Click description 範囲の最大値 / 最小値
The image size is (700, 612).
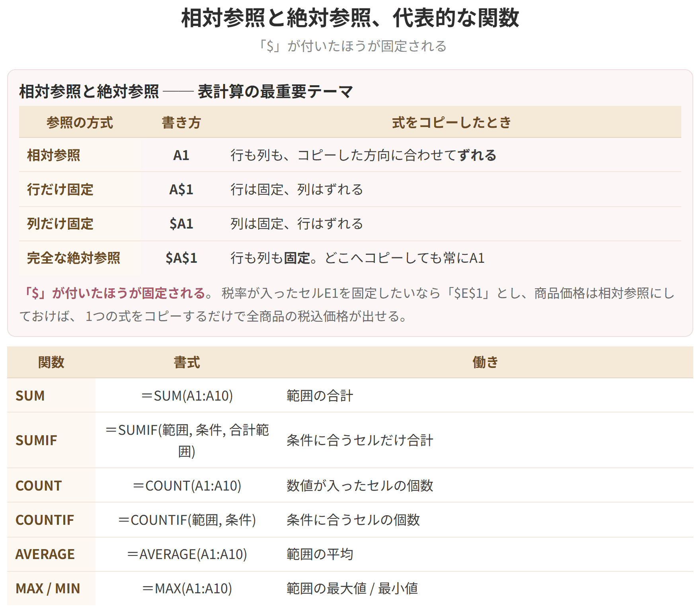(352, 589)
